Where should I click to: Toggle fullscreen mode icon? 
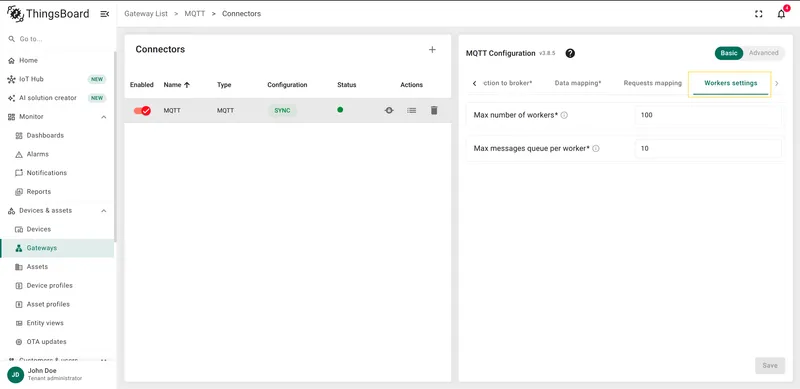click(x=759, y=14)
